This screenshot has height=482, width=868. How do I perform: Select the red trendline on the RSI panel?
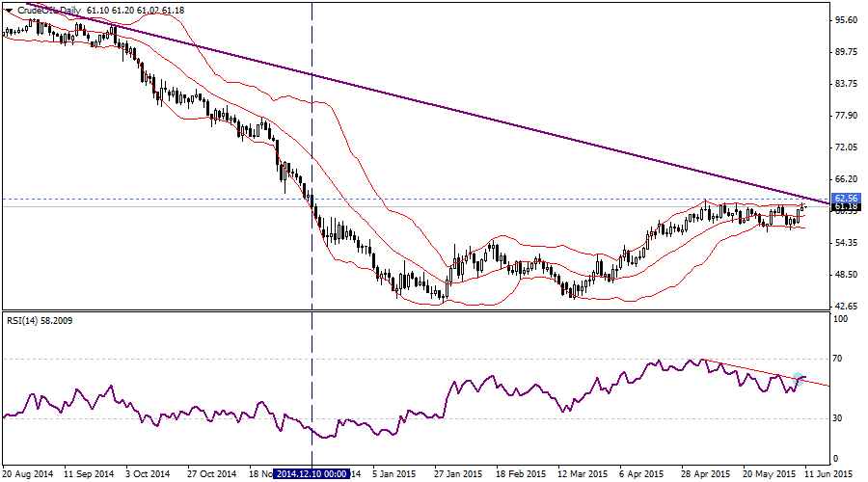pyautogui.click(x=762, y=371)
